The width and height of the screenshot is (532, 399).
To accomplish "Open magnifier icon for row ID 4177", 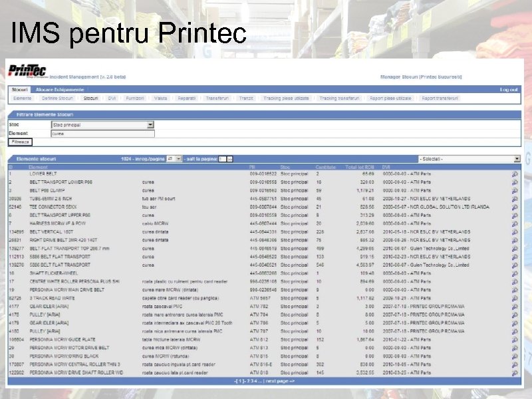I will [515, 307].
